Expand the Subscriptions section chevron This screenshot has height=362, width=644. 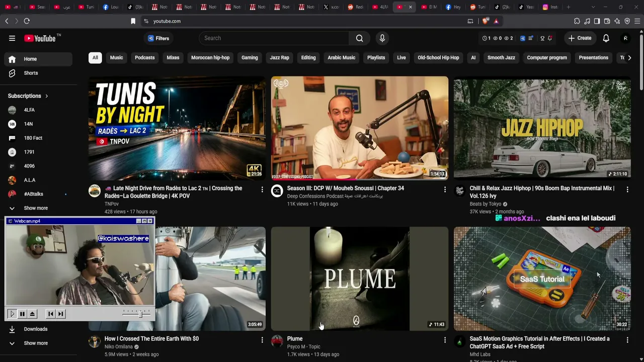[x=47, y=96]
